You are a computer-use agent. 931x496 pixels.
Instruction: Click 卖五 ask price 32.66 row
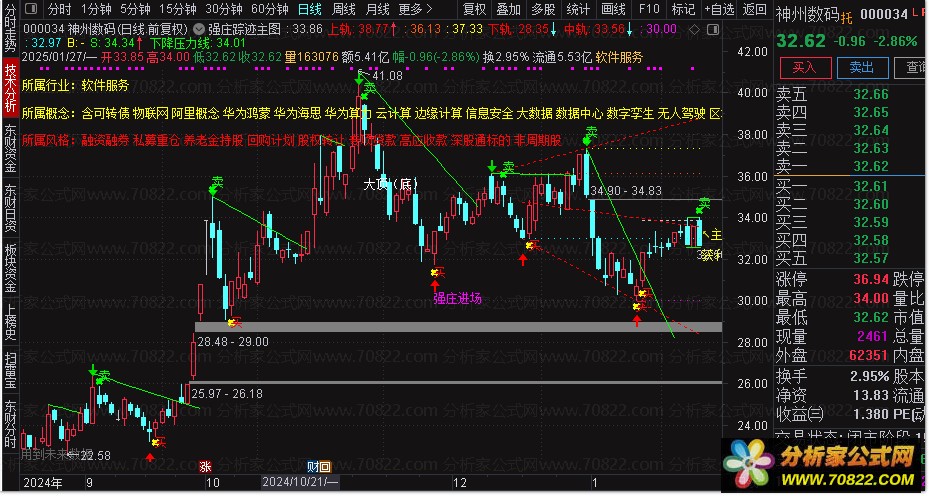click(x=832, y=94)
